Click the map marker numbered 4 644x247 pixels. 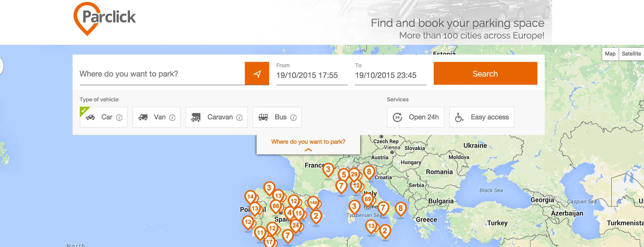[x=289, y=213]
